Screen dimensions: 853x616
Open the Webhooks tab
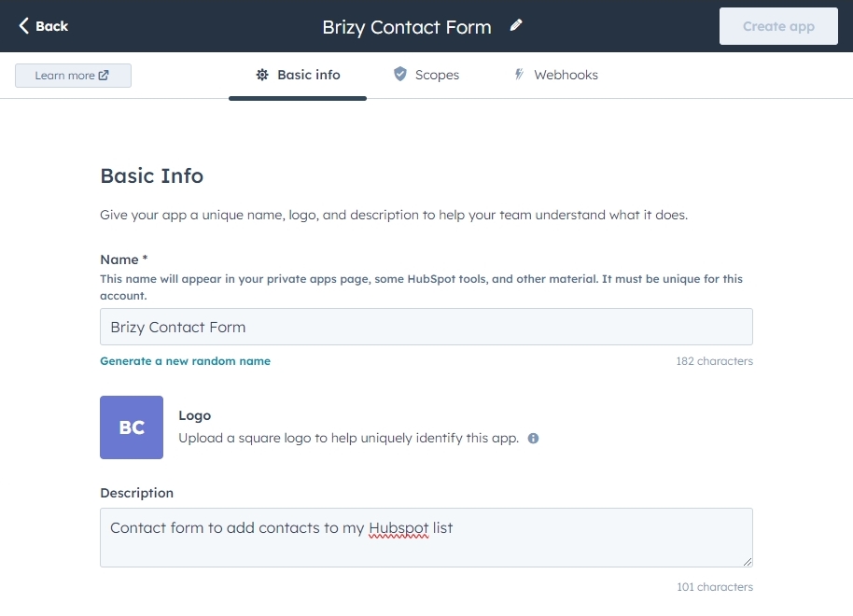point(556,75)
